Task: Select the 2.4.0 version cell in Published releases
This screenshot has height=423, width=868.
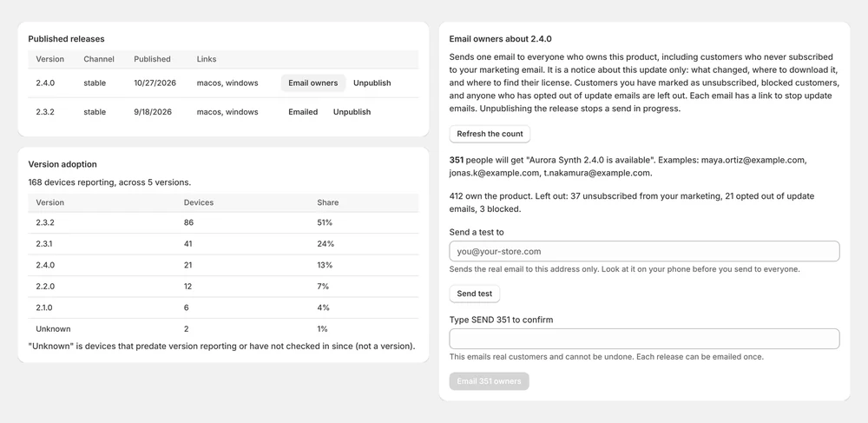Action: [x=45, y=83]
